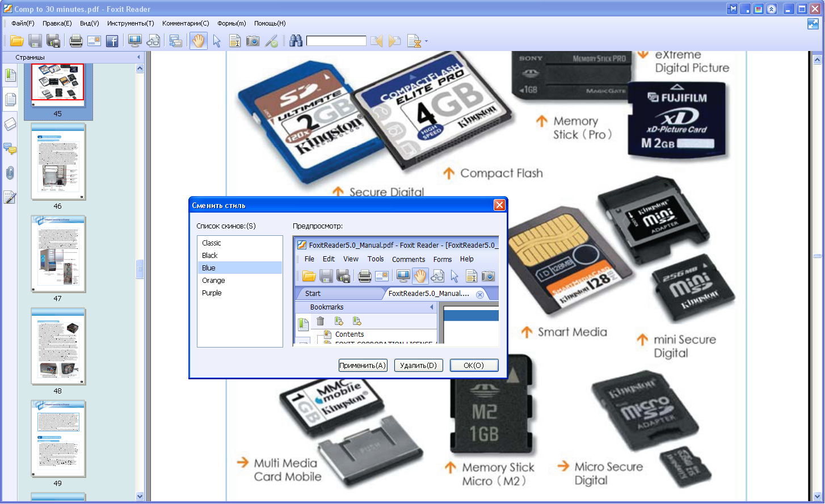Click the Print icon in the main toolbar
The height and width of the screenshot is (504, 825).
point(75,41)
